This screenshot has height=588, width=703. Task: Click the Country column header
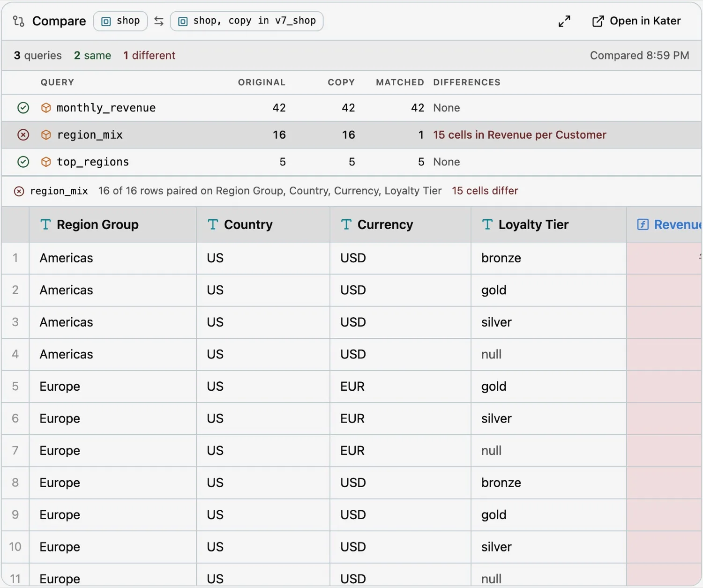(x=263, y=224)
